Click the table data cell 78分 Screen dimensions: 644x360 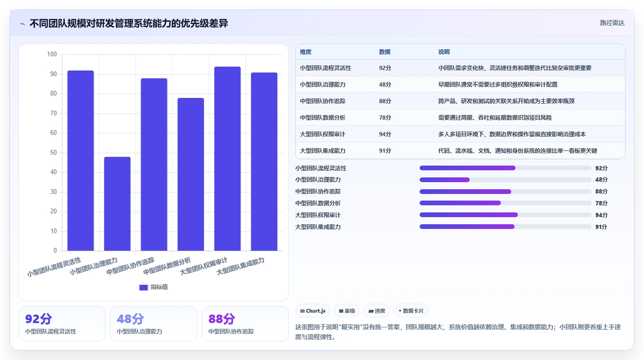coord(385,118)
